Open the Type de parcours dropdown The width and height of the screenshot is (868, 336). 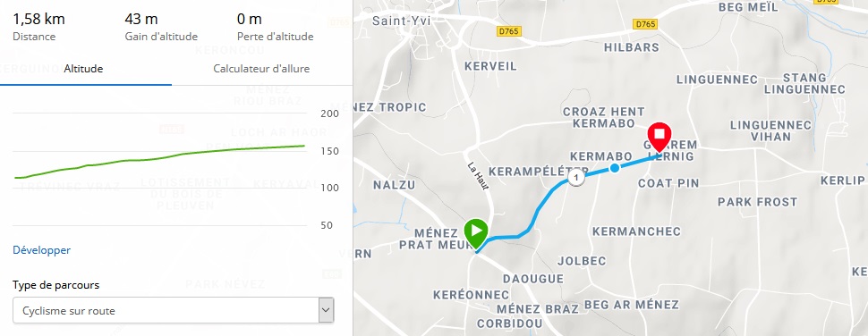click(x=174, y=311)
